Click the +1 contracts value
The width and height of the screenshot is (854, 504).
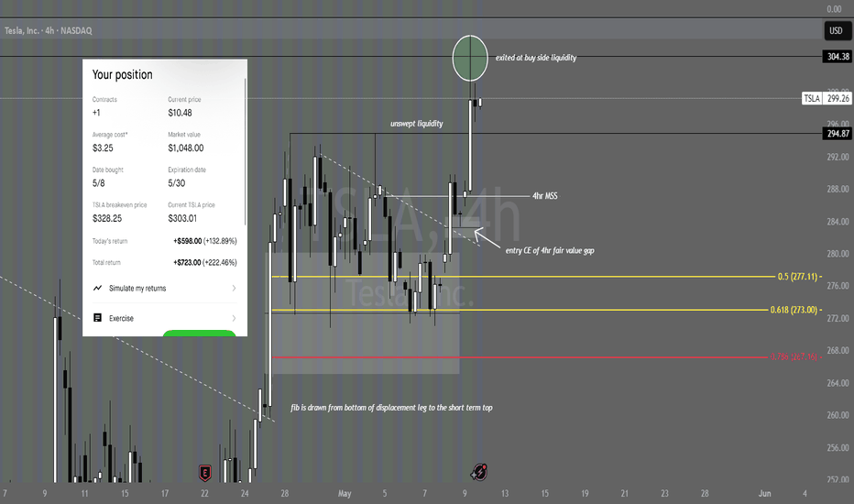click(x=96, y=113)
